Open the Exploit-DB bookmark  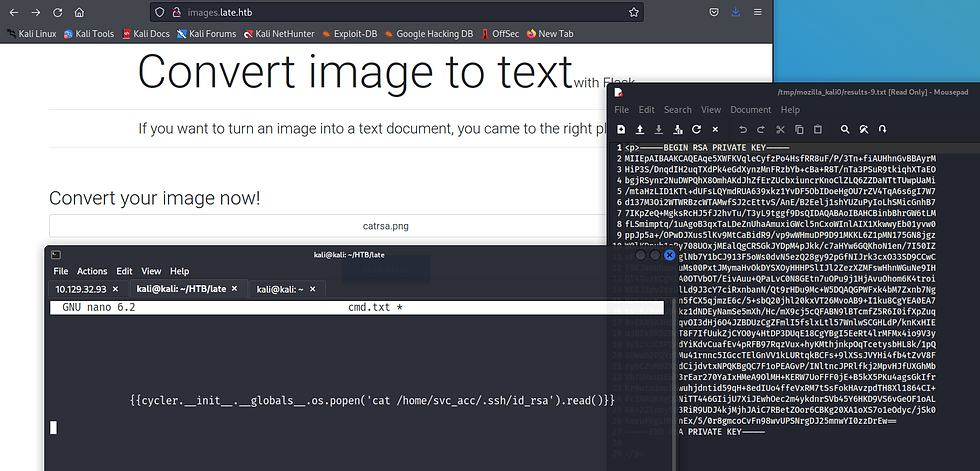tap(349, 34)
